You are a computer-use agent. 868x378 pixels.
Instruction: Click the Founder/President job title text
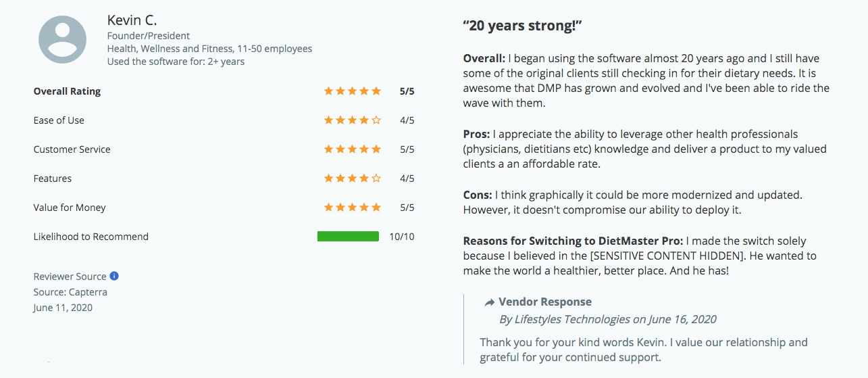[x=149, y=36]
